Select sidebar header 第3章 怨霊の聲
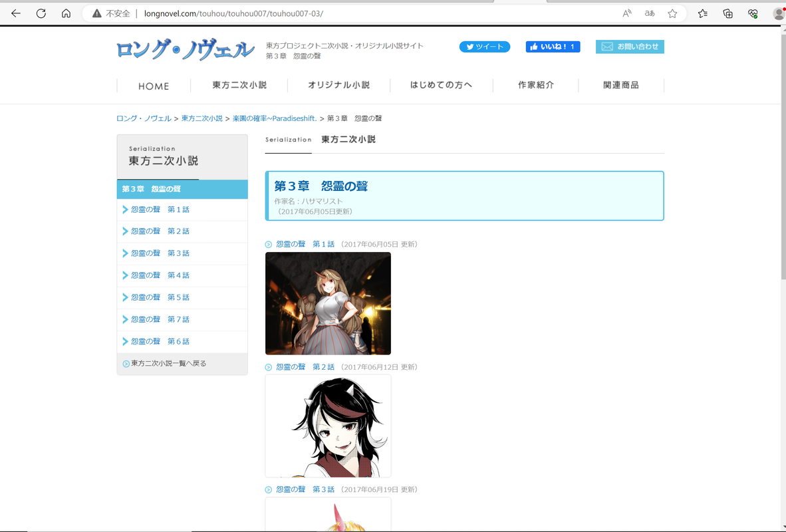 (182, 189)
